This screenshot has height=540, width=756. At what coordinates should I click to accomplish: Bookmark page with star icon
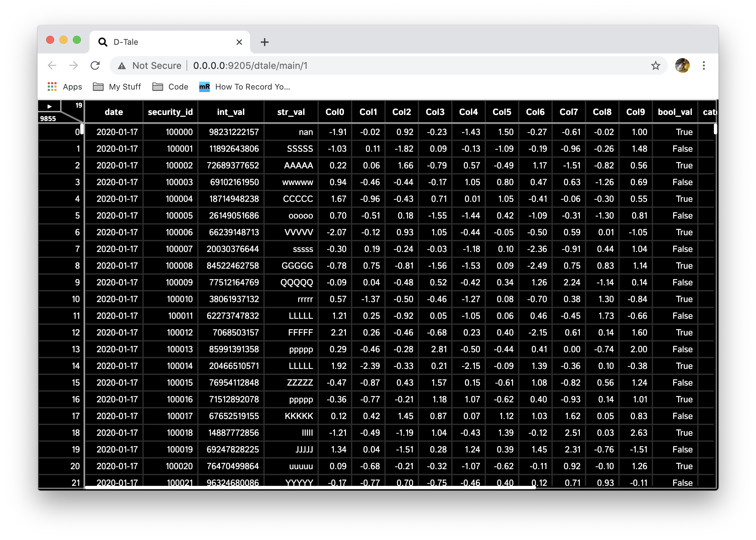tap(655, 65)
